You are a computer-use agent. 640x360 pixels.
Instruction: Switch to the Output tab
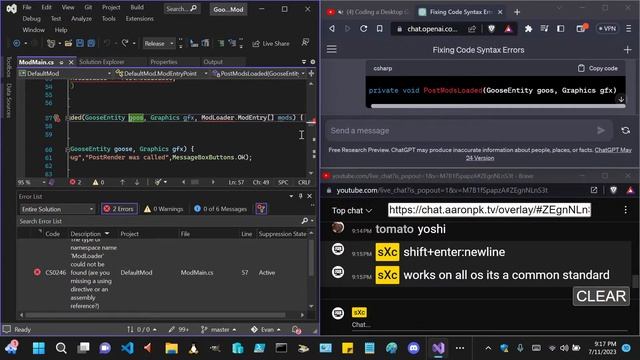(213, 62)
